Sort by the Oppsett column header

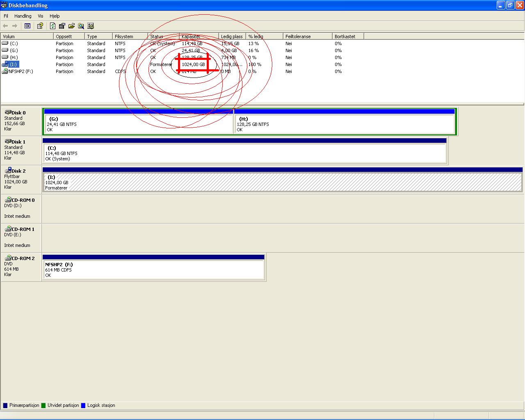(x=69, y=37)
